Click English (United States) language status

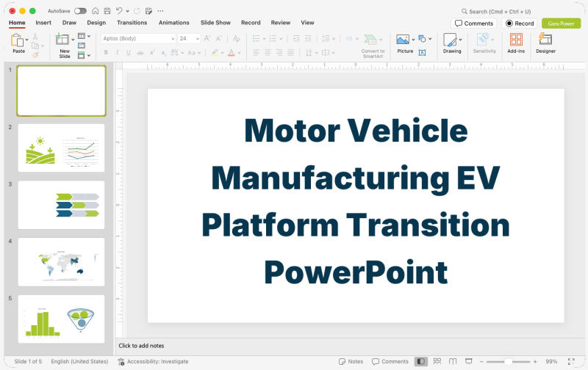pos(79,361)
